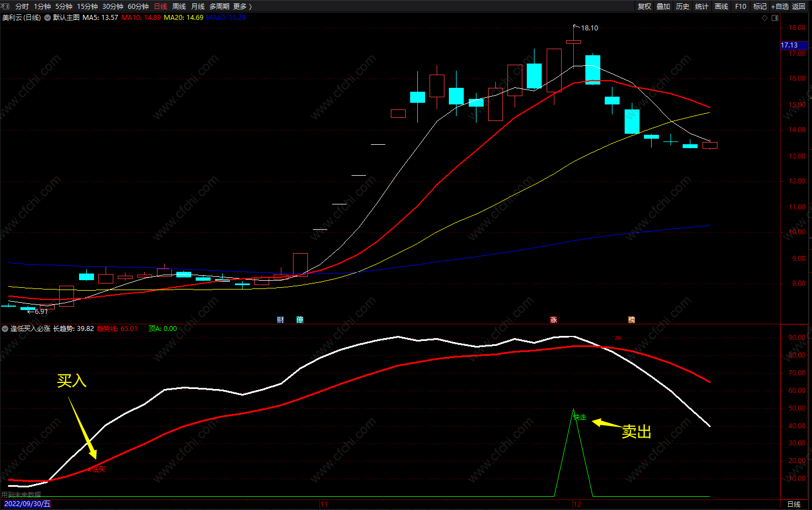Open the main chart indicator dropdown arrow
The image size is (812, 510).
[x=48, y=18]
